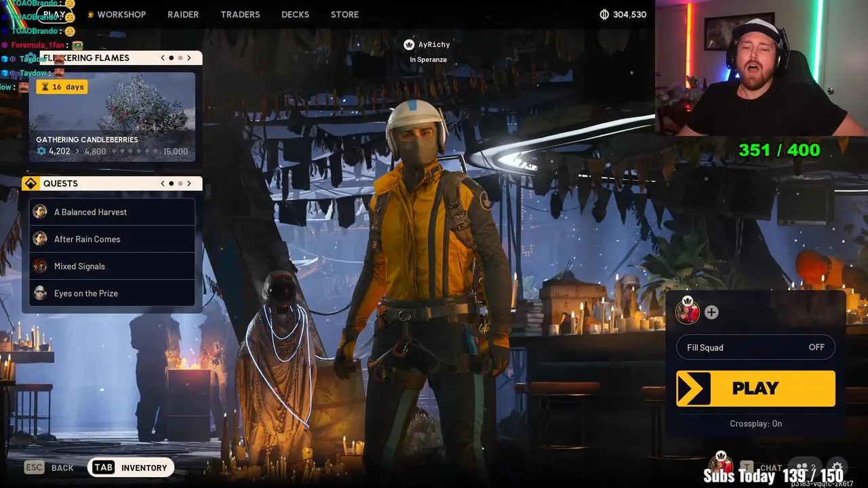The height and width of the screenshot is (488, 868).
Task: Switch to the Raider tab
Action: point(183,14)
